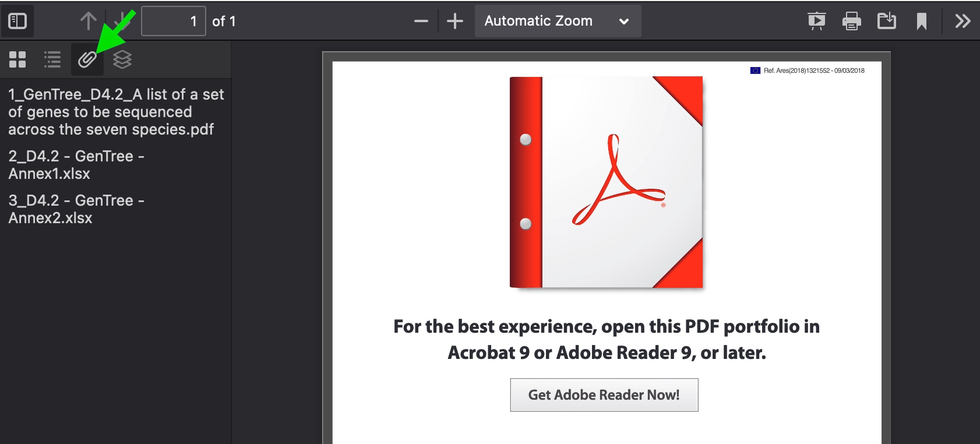Show page thumbnails view
This screenshot has width=980, height=444.
click(17, 59)
